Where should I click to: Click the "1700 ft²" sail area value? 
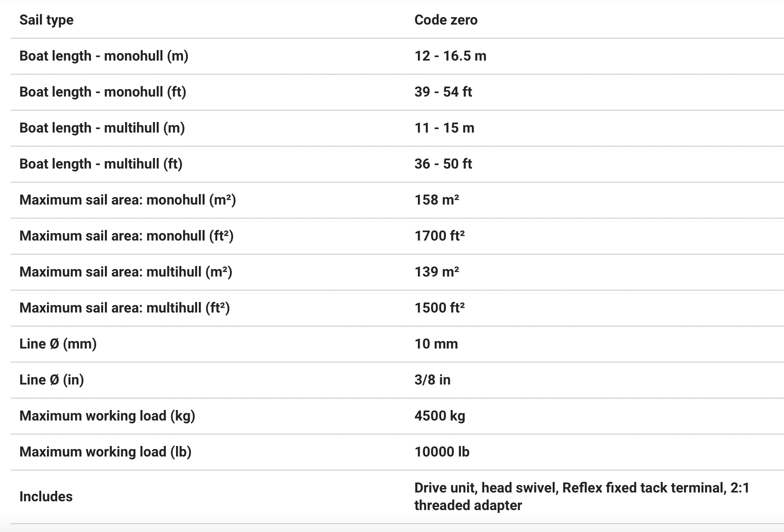(439, 236)
